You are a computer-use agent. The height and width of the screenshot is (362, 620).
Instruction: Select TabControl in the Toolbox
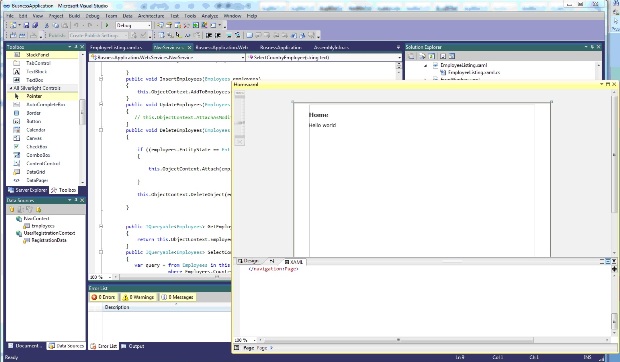point(42,63)
